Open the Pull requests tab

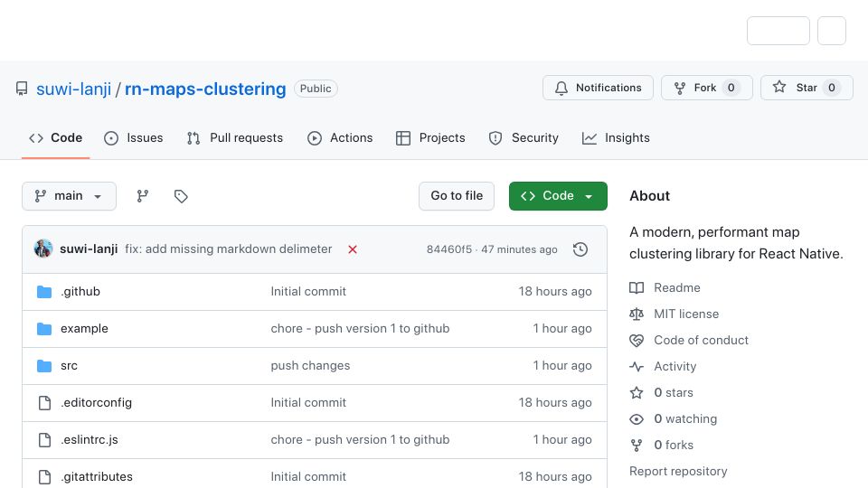coord(235,137)
